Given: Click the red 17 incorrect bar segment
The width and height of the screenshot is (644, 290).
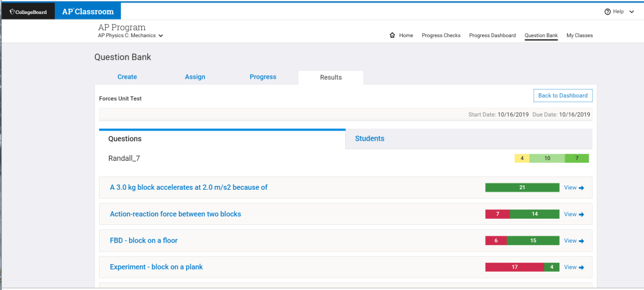Looking at the screenshot, I should [x=514, y=267].
